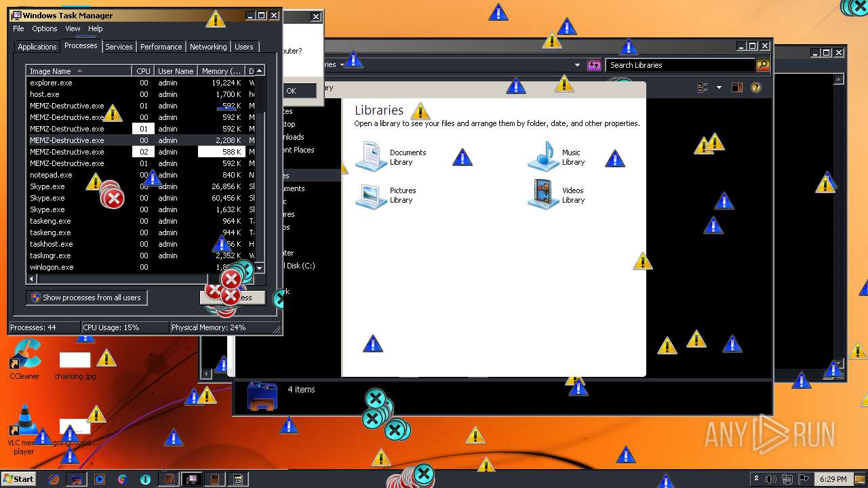Select the Skype.exe row using 60,456 K
868x488 pixels.
[140, 198]
